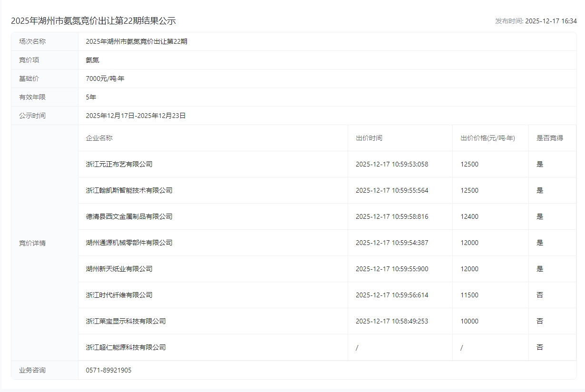Click the bid price 12400
585x392 pixels.
pyautogui.click(x=469, y=216)
